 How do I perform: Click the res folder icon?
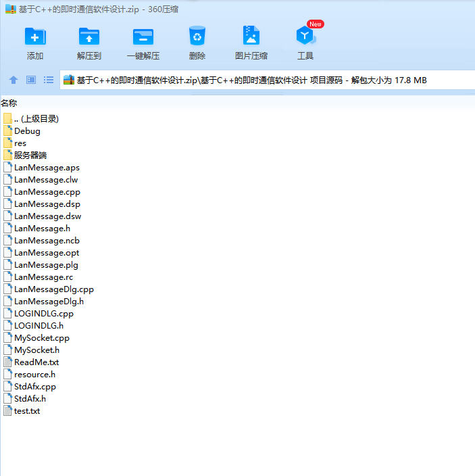click(8, 143)
